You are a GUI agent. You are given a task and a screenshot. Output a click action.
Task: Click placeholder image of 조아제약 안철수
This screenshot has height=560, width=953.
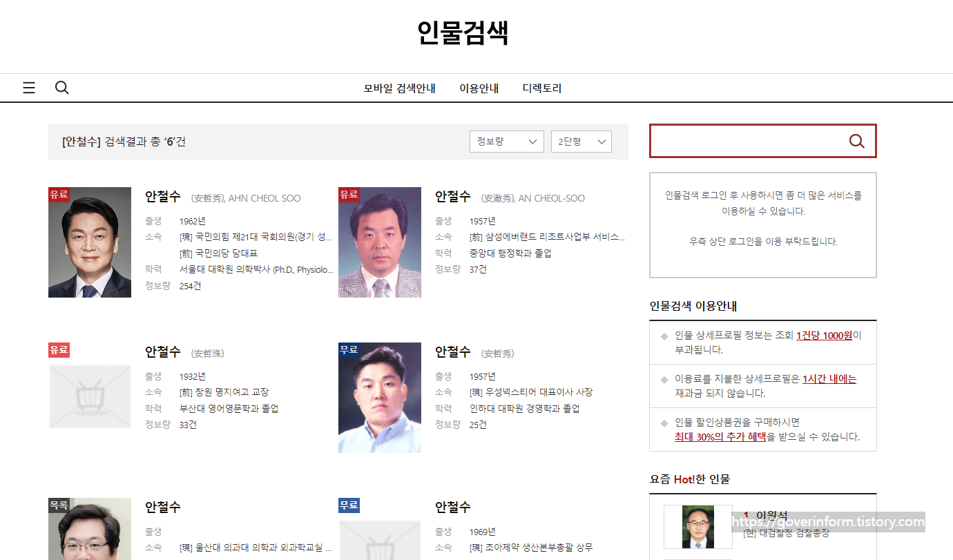[x=380, y=540]
